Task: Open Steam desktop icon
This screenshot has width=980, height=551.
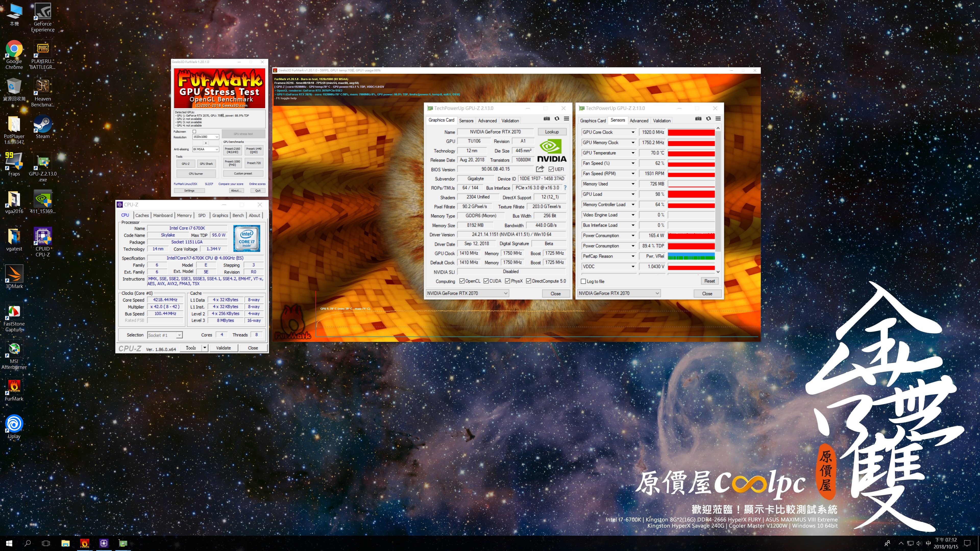Action: point(43,127)
